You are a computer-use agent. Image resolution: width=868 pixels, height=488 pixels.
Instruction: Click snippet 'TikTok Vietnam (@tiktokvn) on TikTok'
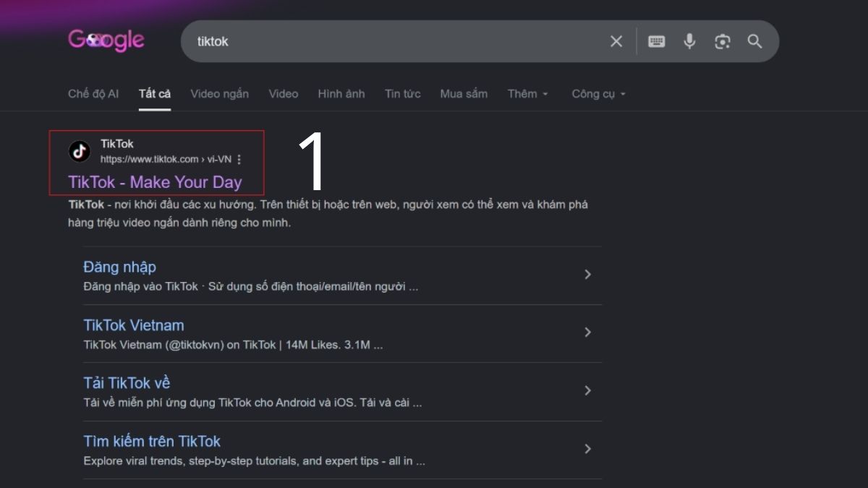[x=233, y=345]
